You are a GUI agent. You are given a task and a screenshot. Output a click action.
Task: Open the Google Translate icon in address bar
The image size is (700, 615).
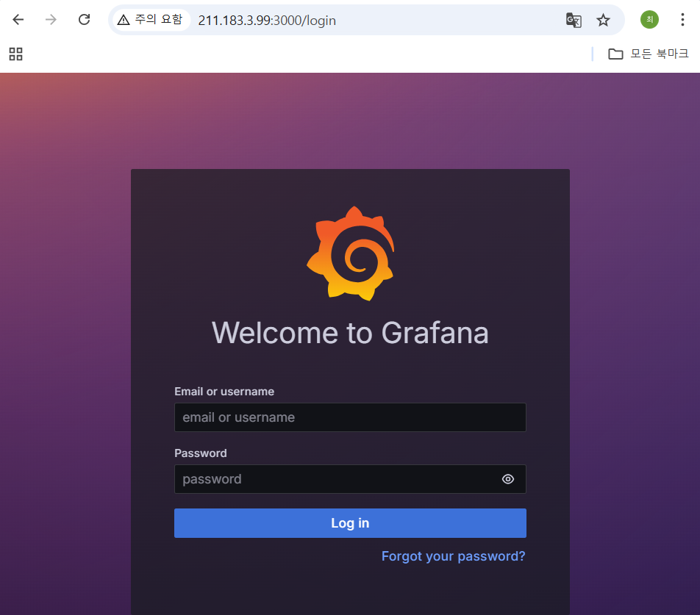[x=574, y=20]
